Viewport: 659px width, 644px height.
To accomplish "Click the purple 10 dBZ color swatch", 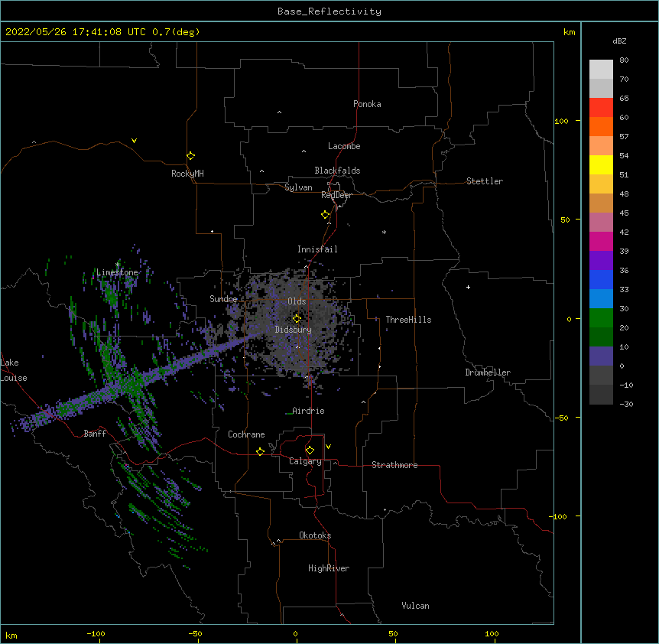I will tap(601, 356).
